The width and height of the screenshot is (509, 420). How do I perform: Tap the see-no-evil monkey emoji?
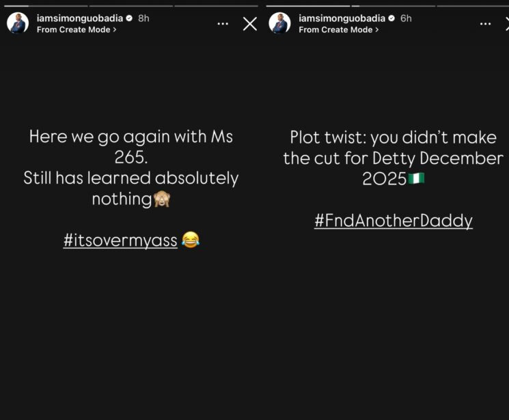click(x=162, y=199)
